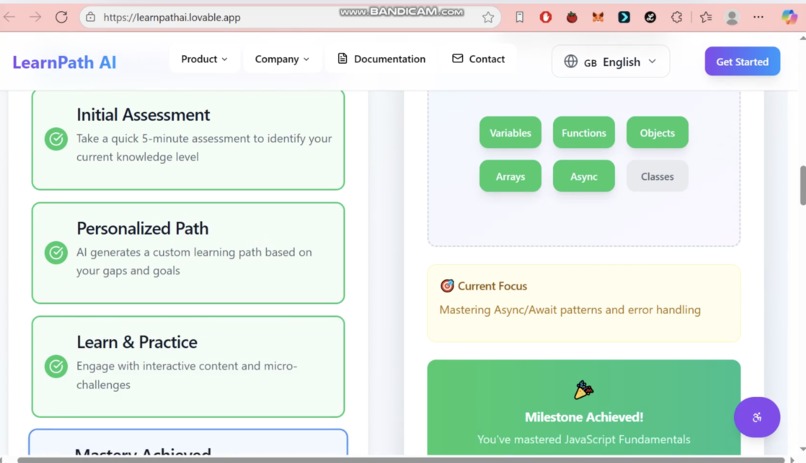Screen dimensions: 806x463
Task: Click the check icon on Initial Assessment
Action: point(56,139)
